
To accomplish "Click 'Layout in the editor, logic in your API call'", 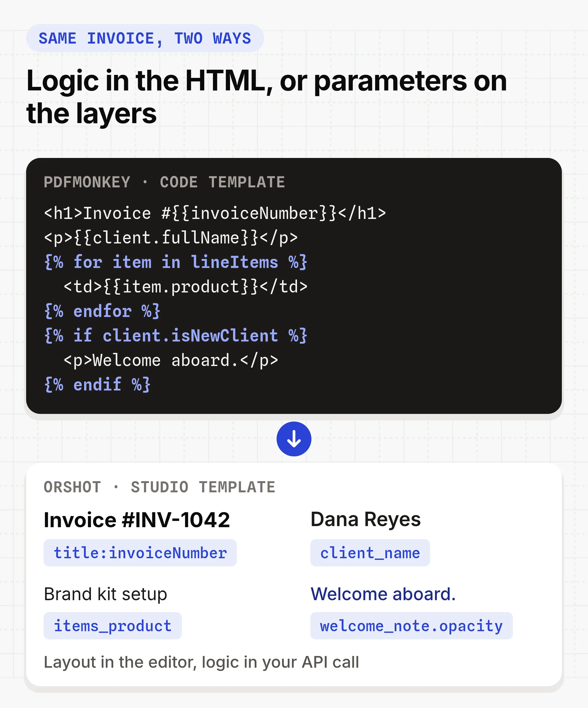I will 201,662.
